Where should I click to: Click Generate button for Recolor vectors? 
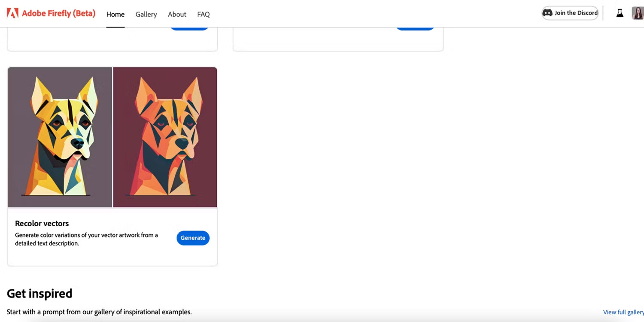193,238
